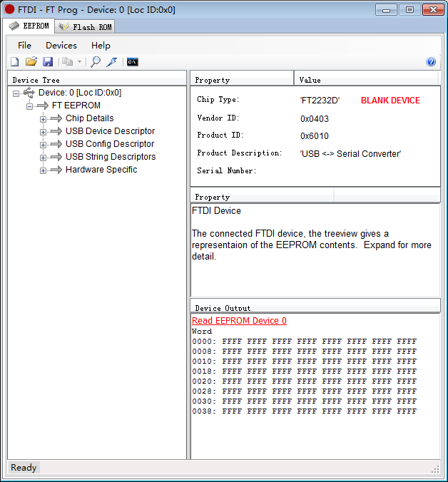448x482 pixels.
Task: Click the Copy pages toolbar icon
Action: coord(67,62)
